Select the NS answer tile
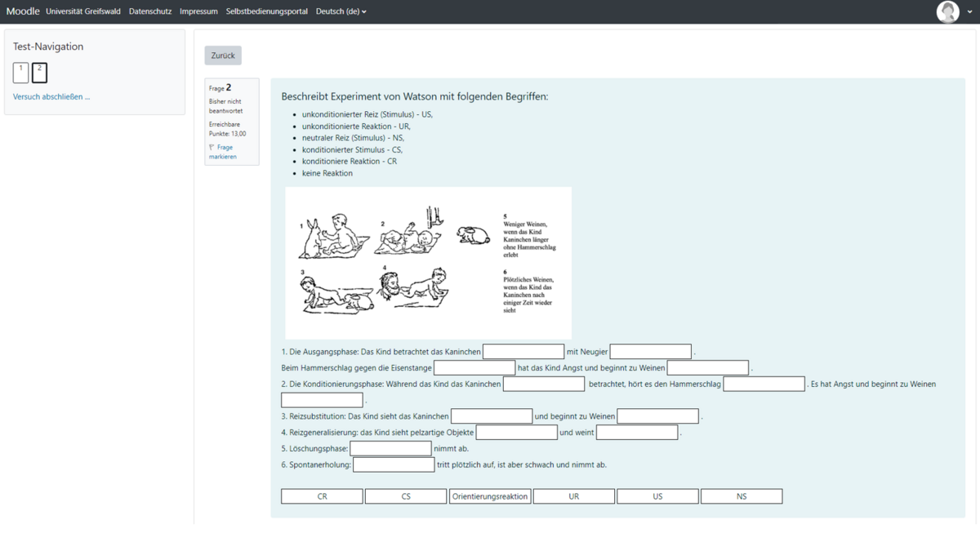This screenshot has width=980, height=551. coord(742,496)
